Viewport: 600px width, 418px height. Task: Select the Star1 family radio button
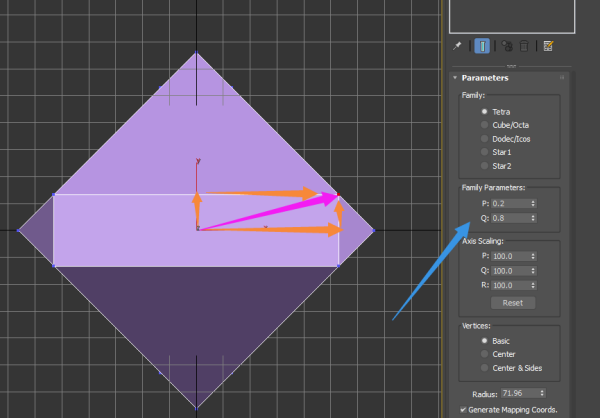point(484,152)
